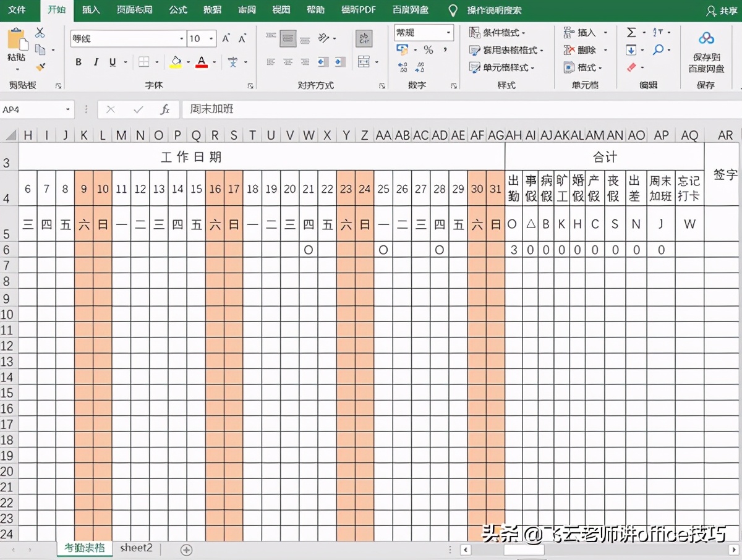Toggle italic formatting
This screenshot has height=560, width=742.
[96, 62]
